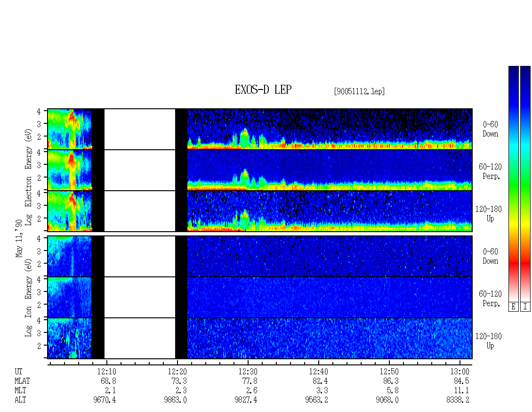Click the electron 0-60 Down spectrogram panel
Viewport: 532px width, 412px height.
tap(260, 129)
